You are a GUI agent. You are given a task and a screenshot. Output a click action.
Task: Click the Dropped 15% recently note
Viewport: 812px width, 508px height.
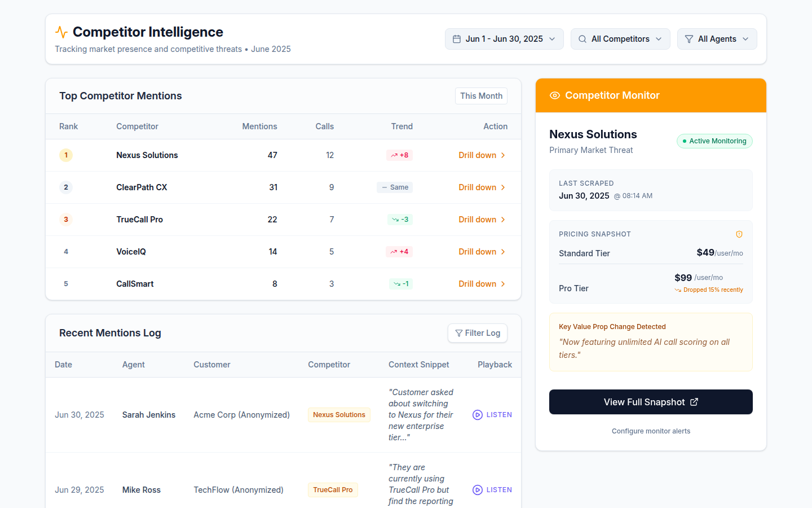click(x=709, y=290)
